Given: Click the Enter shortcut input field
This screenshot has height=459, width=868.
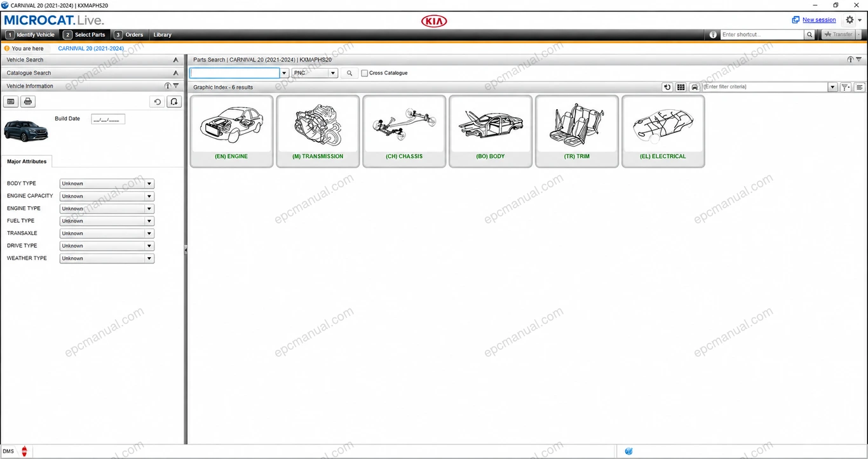Looking at the screenshot, I should [762, 35].
